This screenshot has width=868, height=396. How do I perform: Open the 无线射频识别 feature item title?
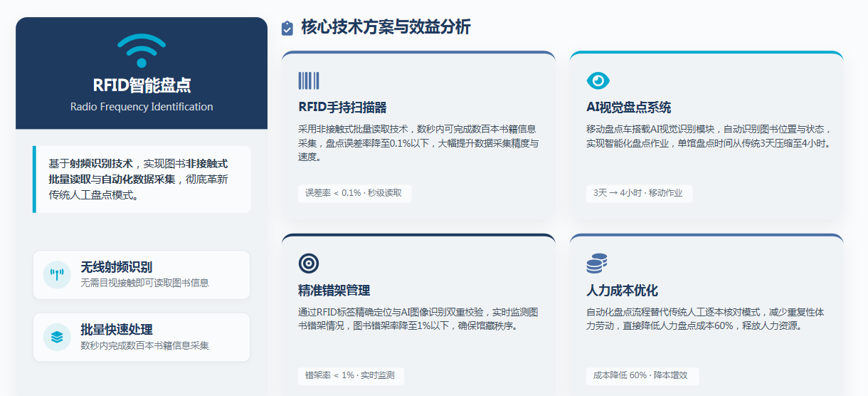pos(117,267)
